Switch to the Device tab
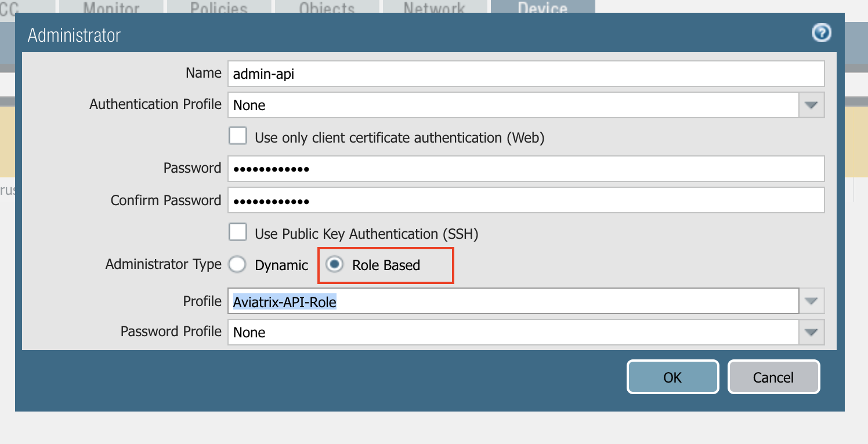The width and height of the screenshot is (868, 444). tap(542, 8)
